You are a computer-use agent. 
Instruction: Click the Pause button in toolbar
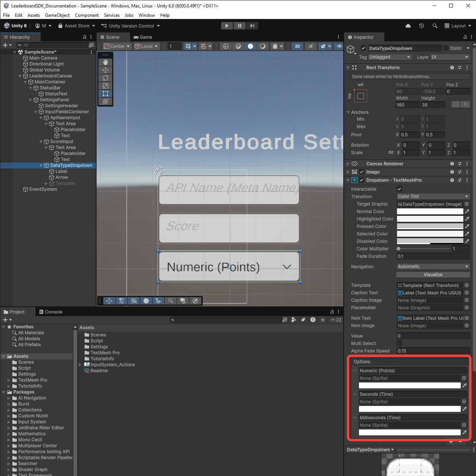[239, 26]
